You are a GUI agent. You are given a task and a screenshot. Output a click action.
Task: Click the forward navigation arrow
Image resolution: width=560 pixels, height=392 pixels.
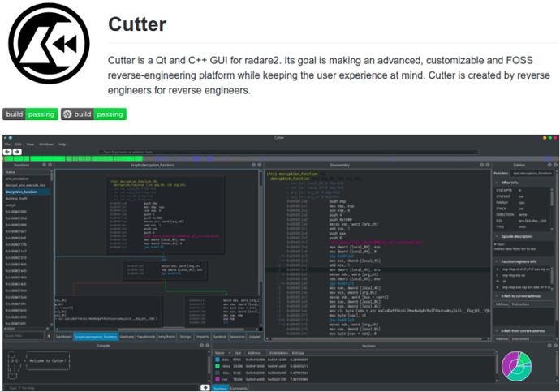[17, 152]
